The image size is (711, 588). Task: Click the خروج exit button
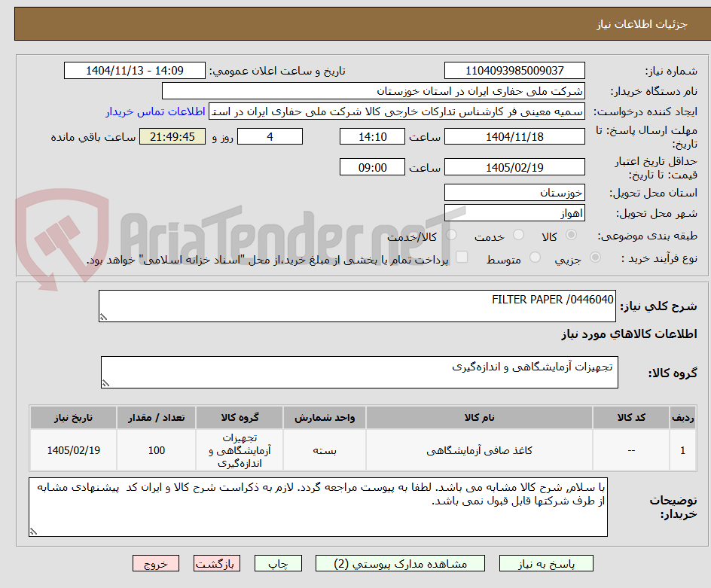coord(155,563)
